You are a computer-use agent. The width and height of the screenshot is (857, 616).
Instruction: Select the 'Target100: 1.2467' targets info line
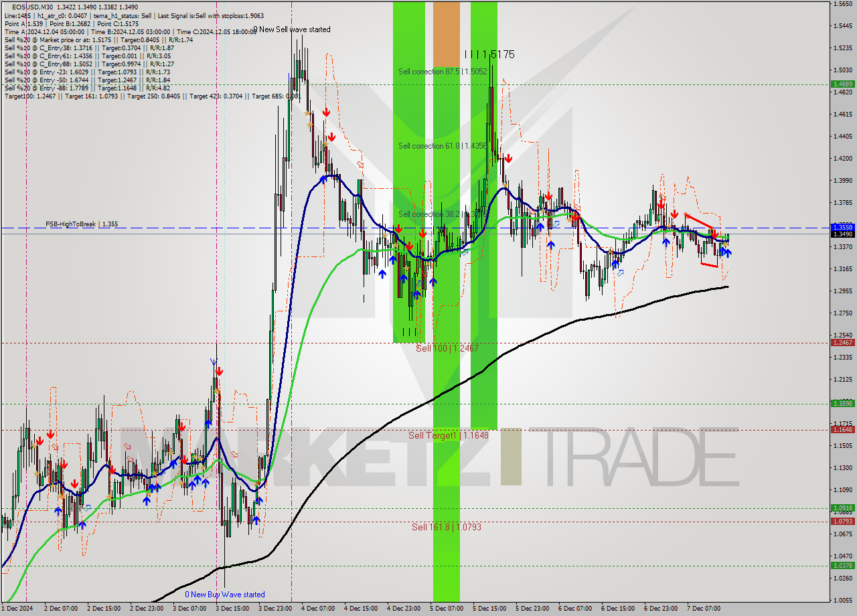(153, 96)
